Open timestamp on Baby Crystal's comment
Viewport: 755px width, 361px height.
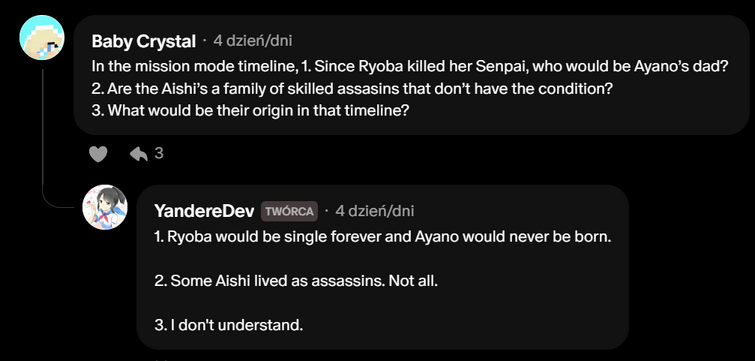tap(253, 41)
